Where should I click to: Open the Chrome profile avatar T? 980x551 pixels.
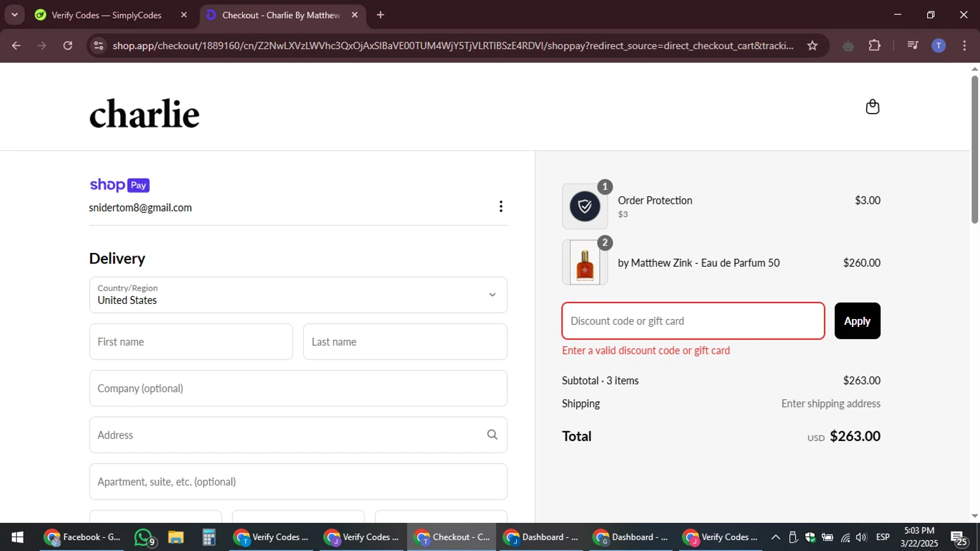point(938,46)
